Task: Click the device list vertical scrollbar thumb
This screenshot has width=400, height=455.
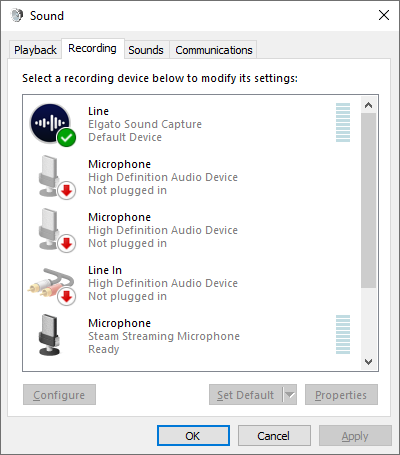Action: tap(368, 200)
